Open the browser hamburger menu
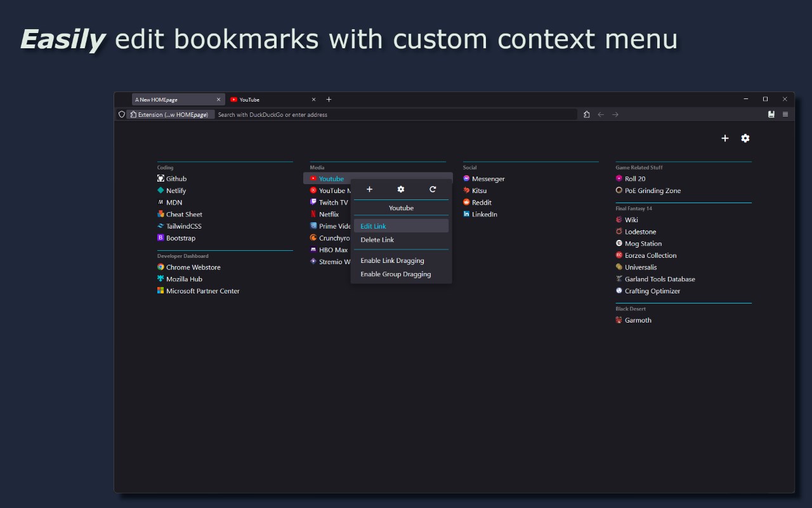812x508 pixels. pyautogui.click(x=785, y=114)
